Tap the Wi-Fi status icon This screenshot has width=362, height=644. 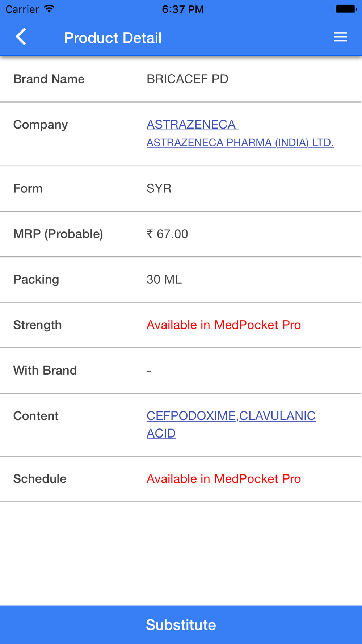point(49,9)
